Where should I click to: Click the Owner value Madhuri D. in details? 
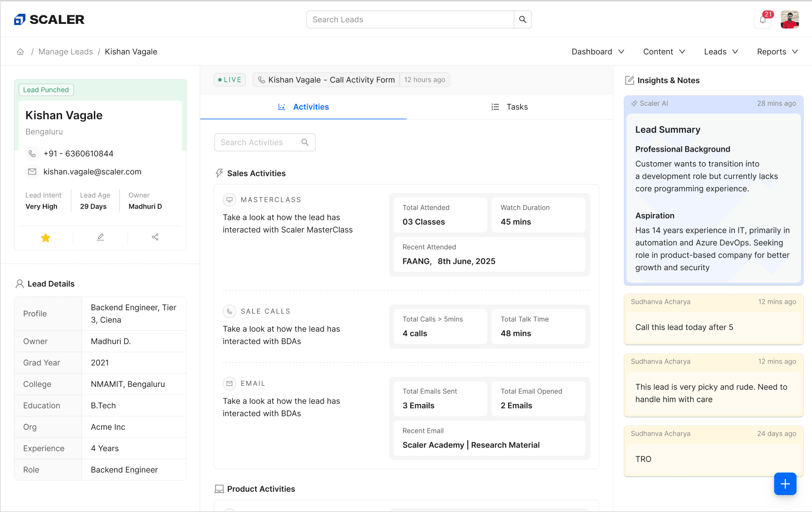(x=111, y=341)
